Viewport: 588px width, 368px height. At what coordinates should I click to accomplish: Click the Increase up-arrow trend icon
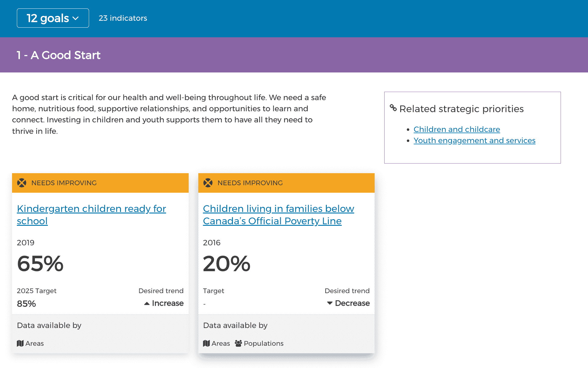point(147,303)
